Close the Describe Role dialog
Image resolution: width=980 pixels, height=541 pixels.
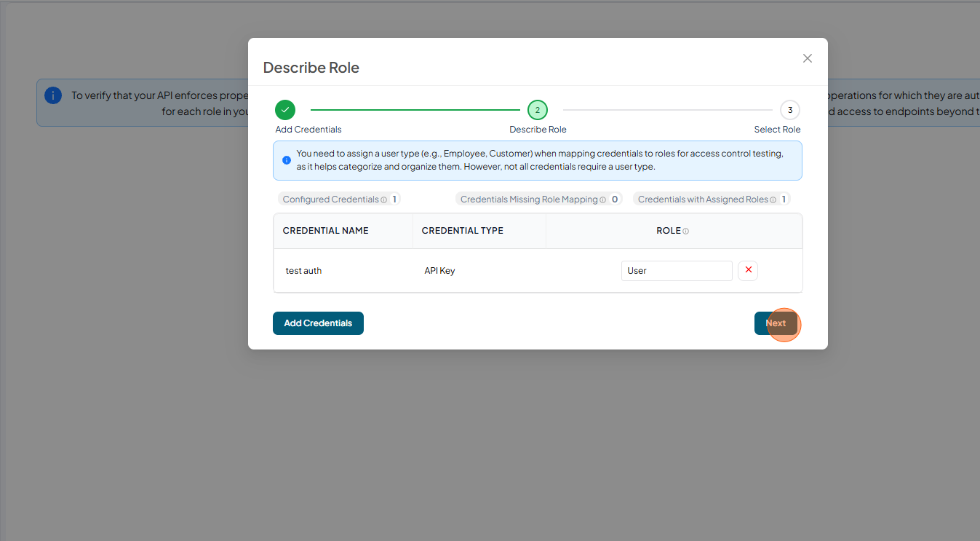(807, 58)
